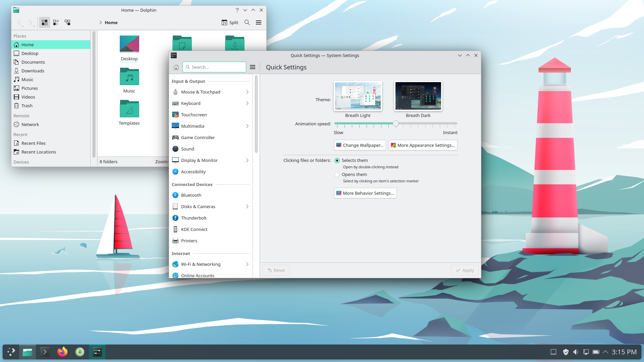Open the System Settings hamburger menu
The height and width of the screenshot is (362, 644).
pyautogui.click(x=253, y=67)
